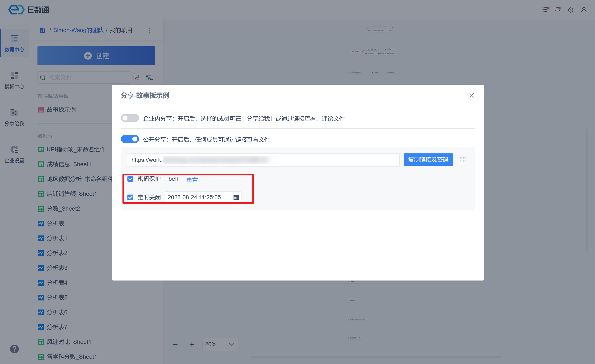Open the project three-dot more menu
This screenshot has height=364, width=595.
(x=150, y=30)
